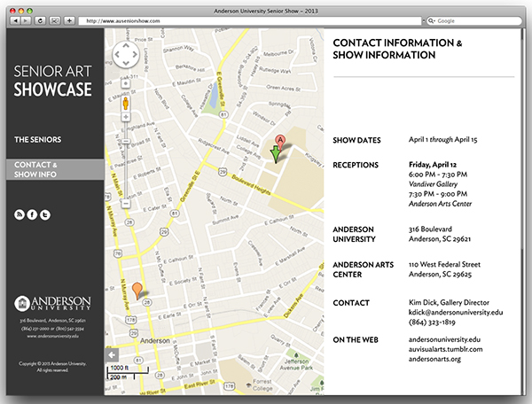Click the 'Friday, April 12' reception date
532x404 pixels.
coord(433,165)
